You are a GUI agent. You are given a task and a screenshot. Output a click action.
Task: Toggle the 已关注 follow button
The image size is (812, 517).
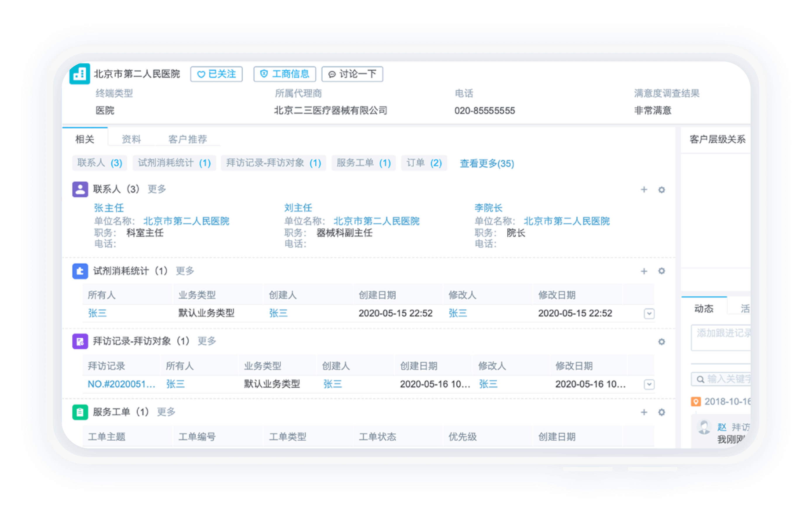[x=216, y=74]
